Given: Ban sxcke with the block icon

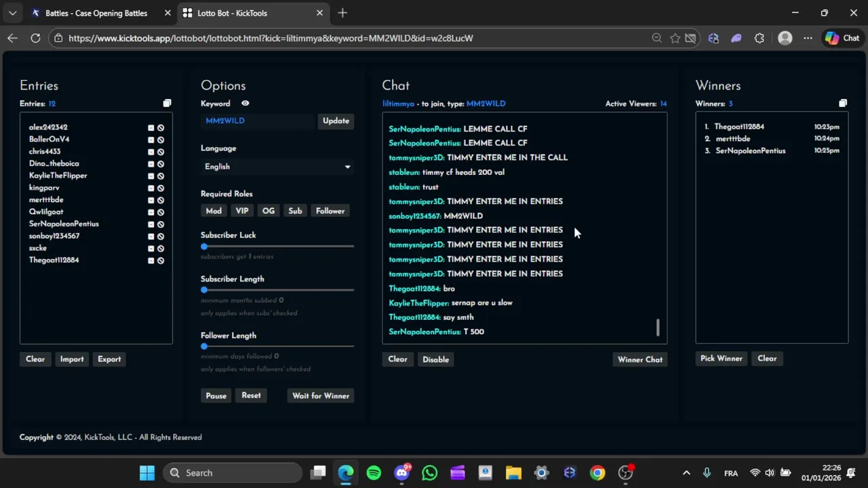Looking at the screenshot, I should point(161,249).
